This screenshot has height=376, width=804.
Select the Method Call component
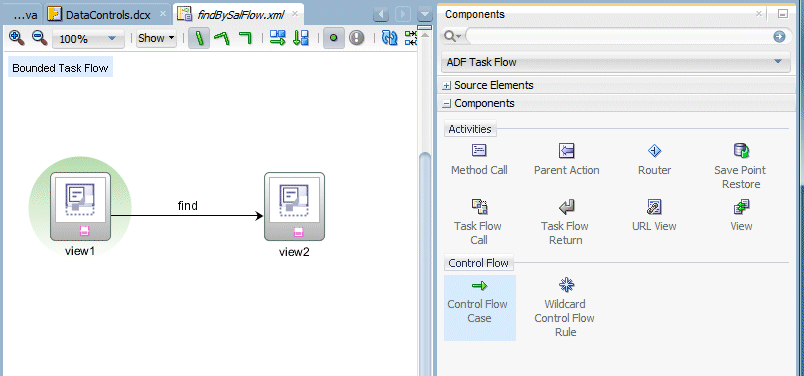point(479,160)
